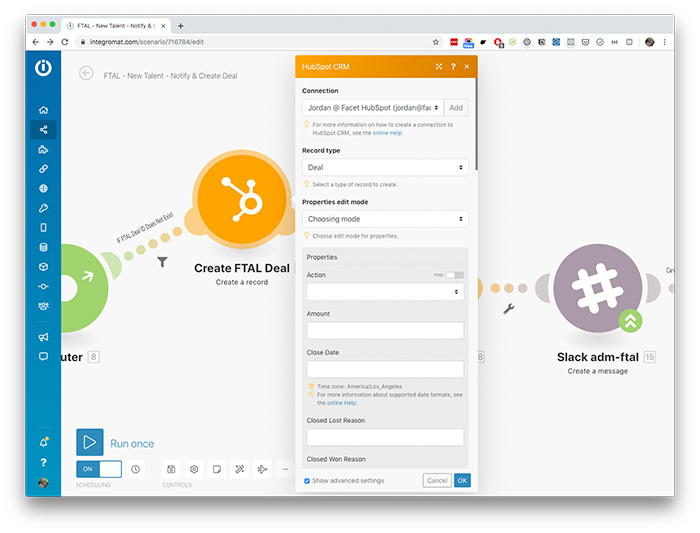
Task: Open the Properties edit mode dropdown
Action: 385,219
